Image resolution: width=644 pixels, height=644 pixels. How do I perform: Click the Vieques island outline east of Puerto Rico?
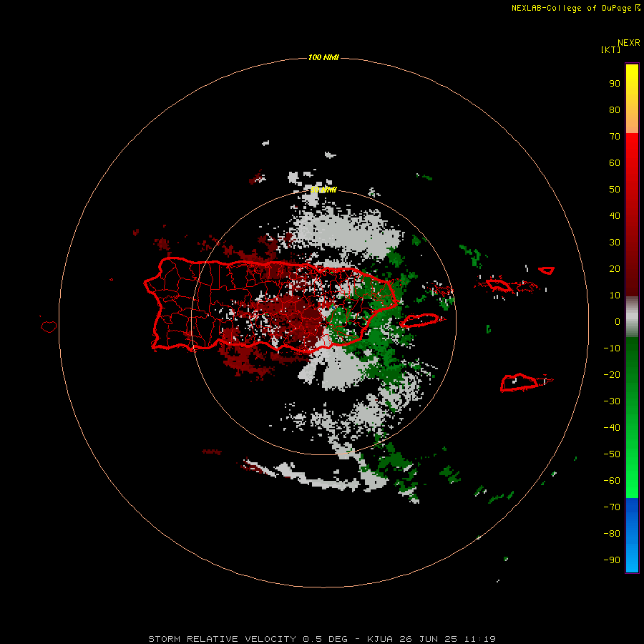(421, 321)
